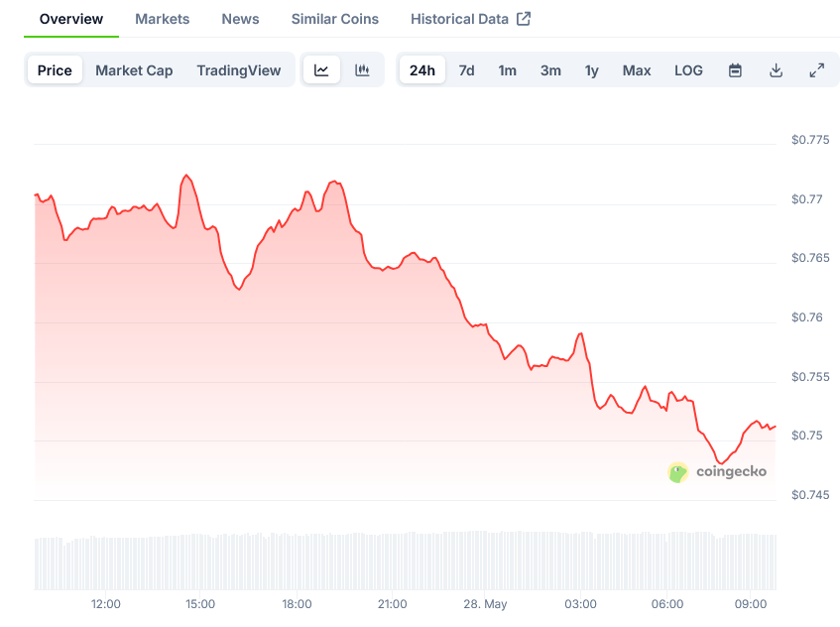Download chart data icon

tap(776, 70)
